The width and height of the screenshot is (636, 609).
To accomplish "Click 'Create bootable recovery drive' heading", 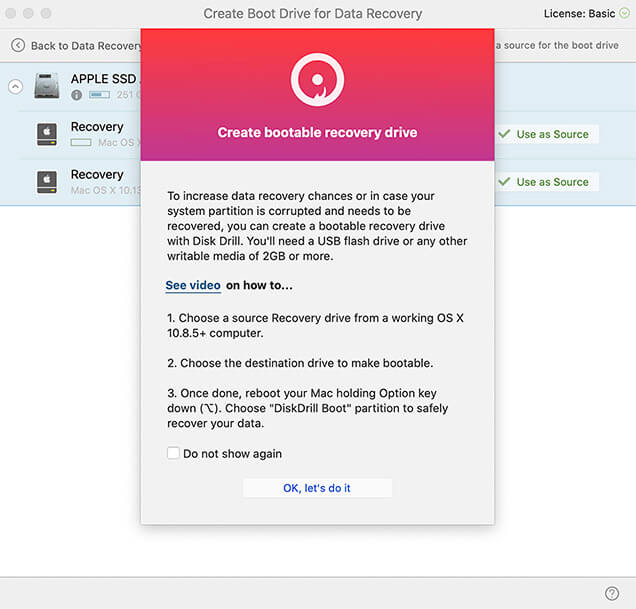I will coord(317,133).
